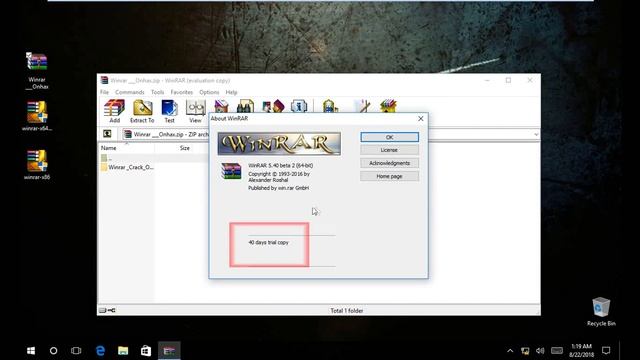Screen dimensions: 640x360
Task: Click the Delete toolbar icon behind the dialog
Action: click(x=221, y=106)
